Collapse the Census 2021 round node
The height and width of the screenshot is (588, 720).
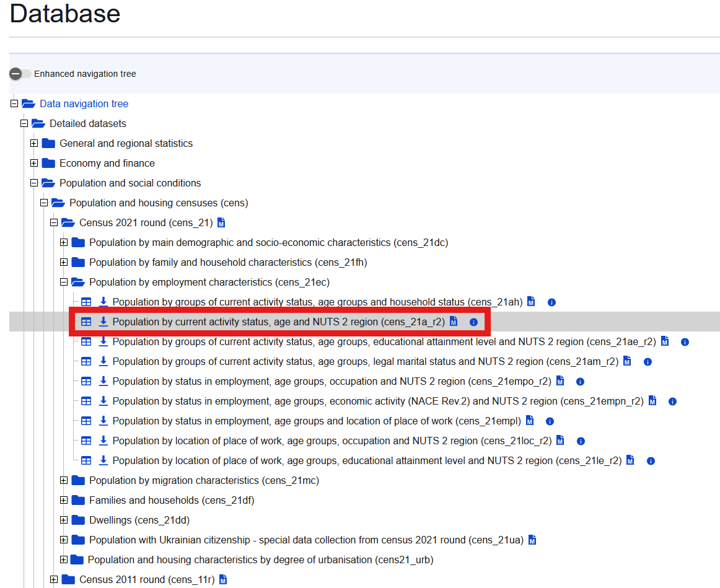coord(54,223)
